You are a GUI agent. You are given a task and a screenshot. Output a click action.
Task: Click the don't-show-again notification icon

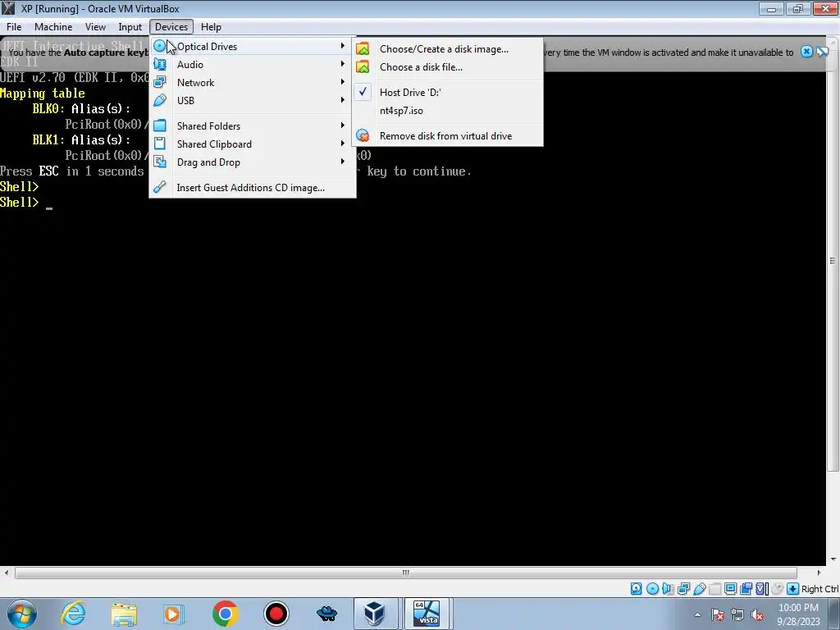pos(823,52)
